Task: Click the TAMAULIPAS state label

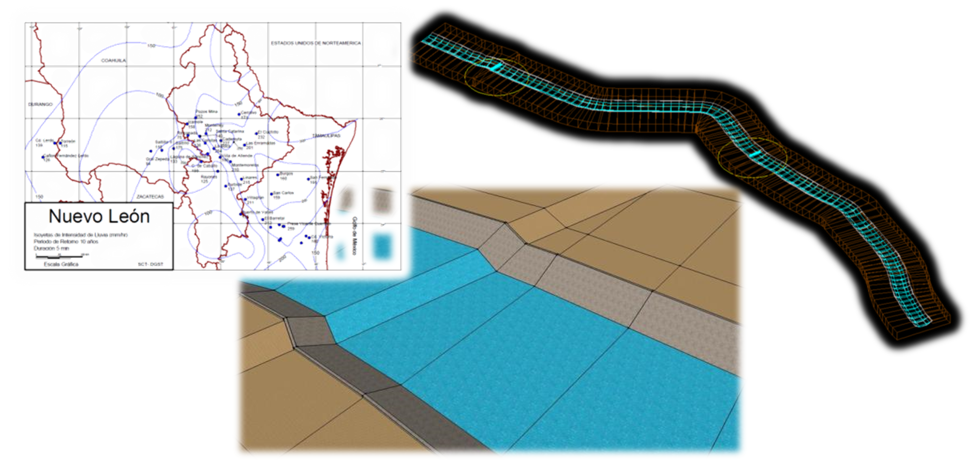Action: 326,136
